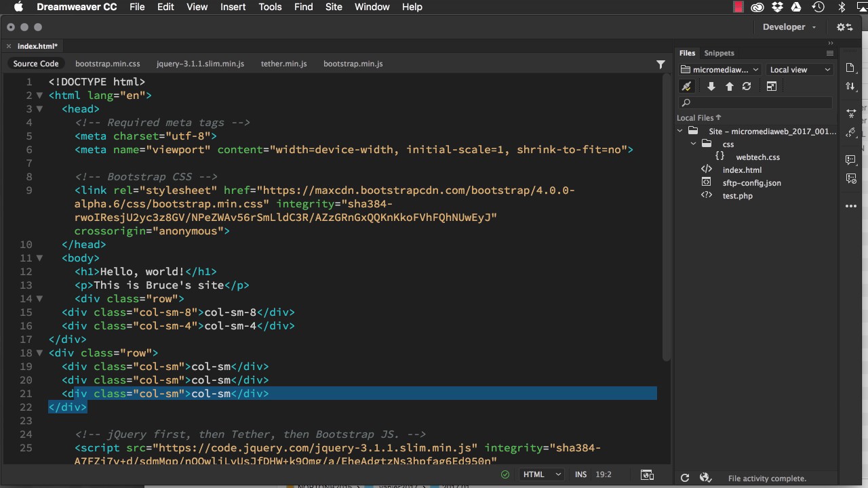
Task: Select the index.html* document tab
Action: (x=37, y=46)
